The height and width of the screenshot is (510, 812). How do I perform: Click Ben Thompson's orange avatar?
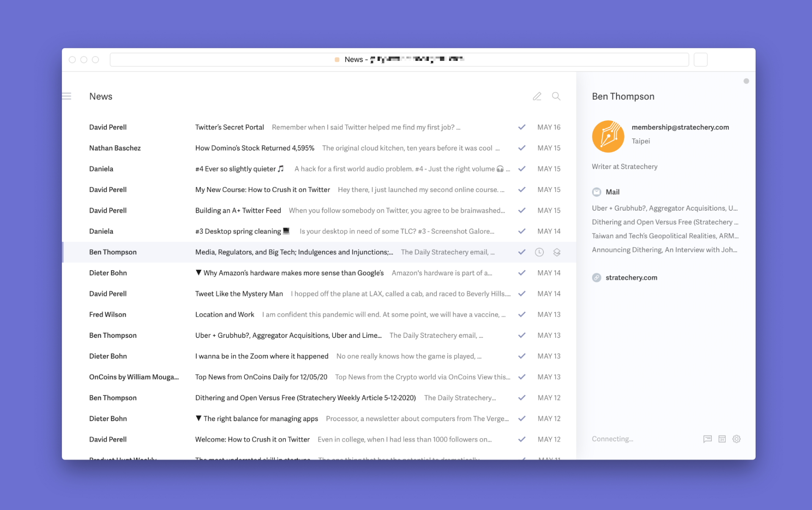coord(608,136)
